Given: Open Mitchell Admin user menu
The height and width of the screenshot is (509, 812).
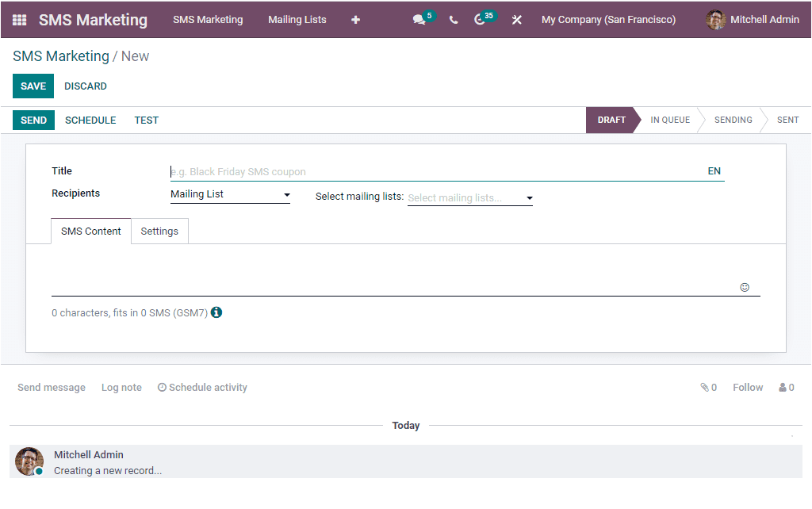Looking at the screenshot, I should coord(753,20).
